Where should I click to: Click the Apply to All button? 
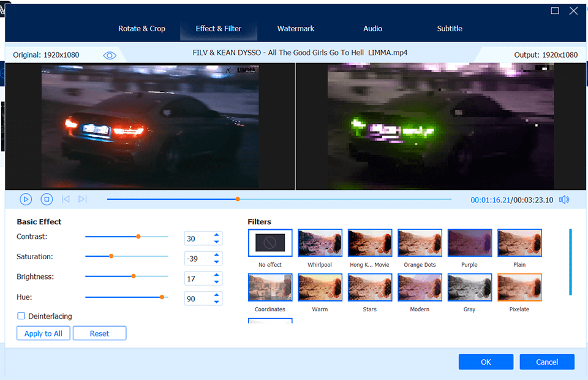click(43, 333)
